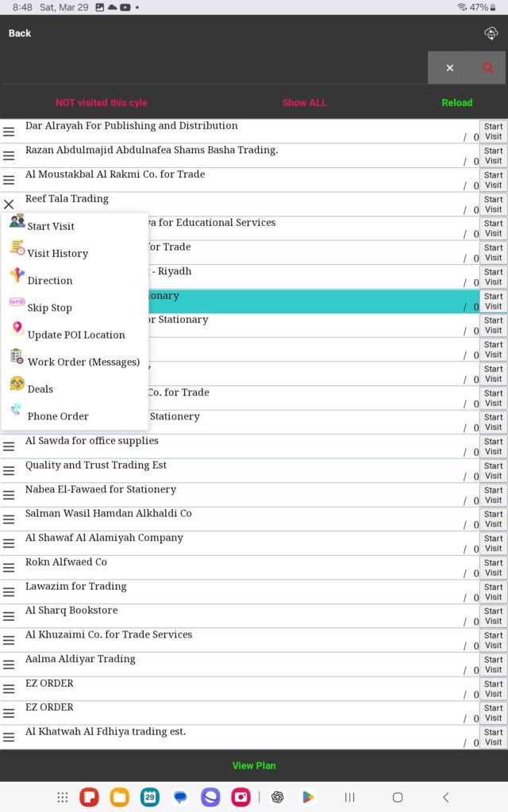Choose Phone Order in popup menu
This screenshot has height=812, width=508.
pyautogui.click(x=57, y=416)
